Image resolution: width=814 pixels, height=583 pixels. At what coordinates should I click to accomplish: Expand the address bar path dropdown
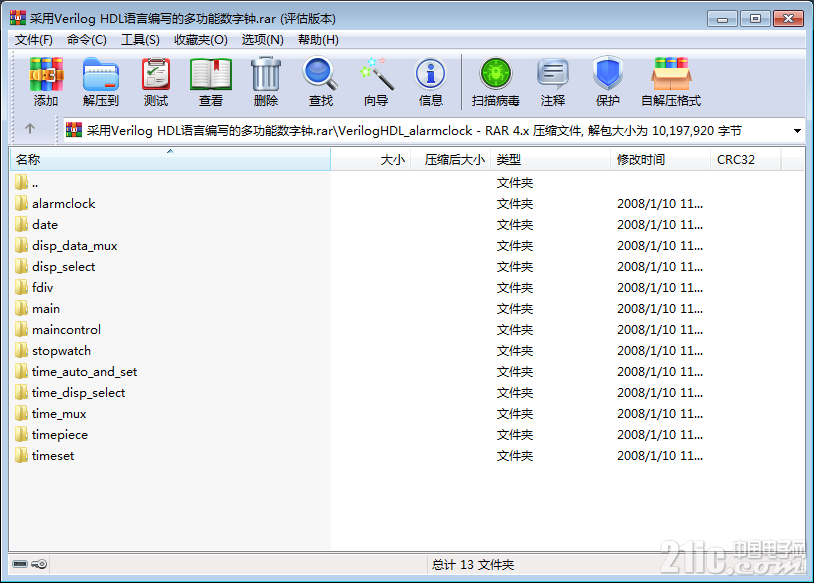797,131
